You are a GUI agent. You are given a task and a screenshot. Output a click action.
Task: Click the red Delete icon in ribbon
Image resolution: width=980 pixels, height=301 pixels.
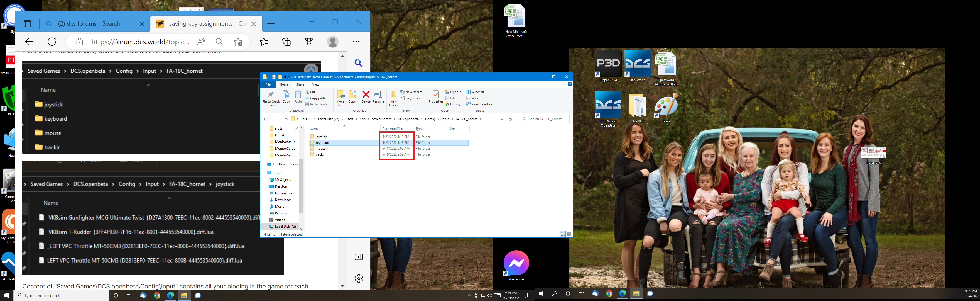pos(366,97)
